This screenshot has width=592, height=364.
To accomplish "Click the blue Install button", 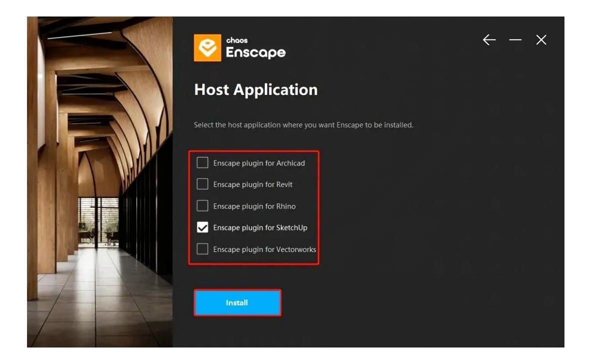I will coord(238,302).
